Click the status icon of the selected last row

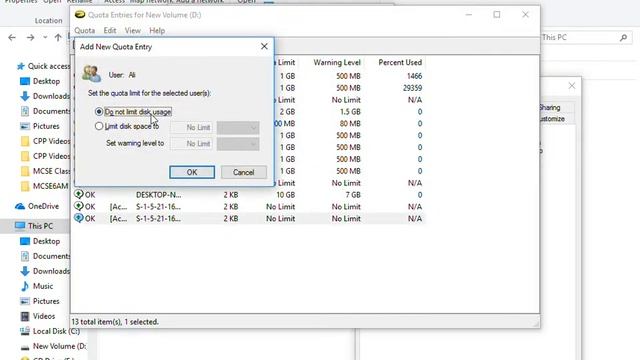pyautogui.click(x=78, y=218)
